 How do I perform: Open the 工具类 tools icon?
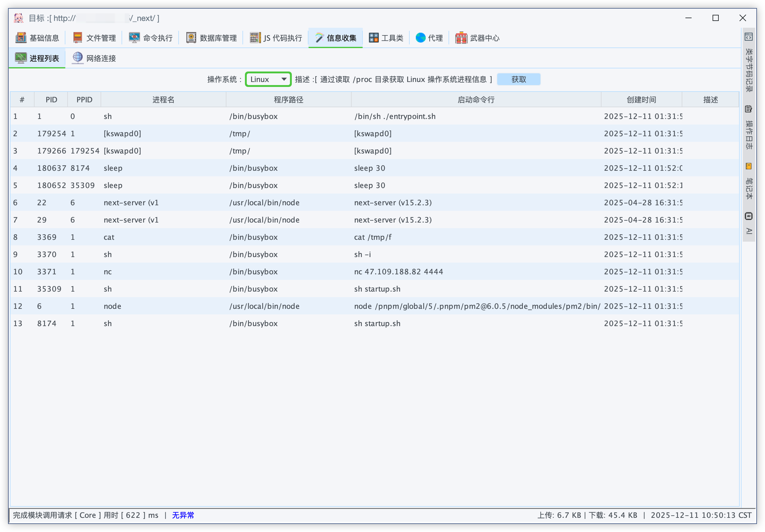point(374,38)
